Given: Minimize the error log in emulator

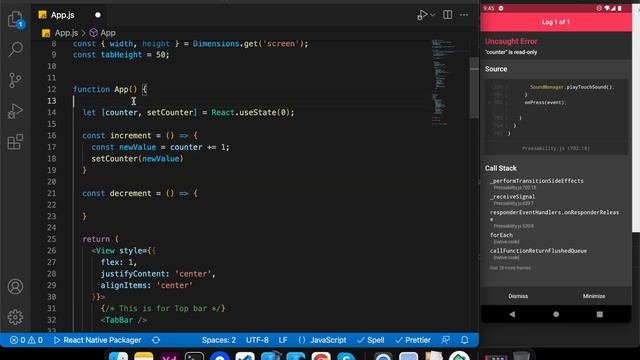Looking at the screenshot, I should (593, 296).
